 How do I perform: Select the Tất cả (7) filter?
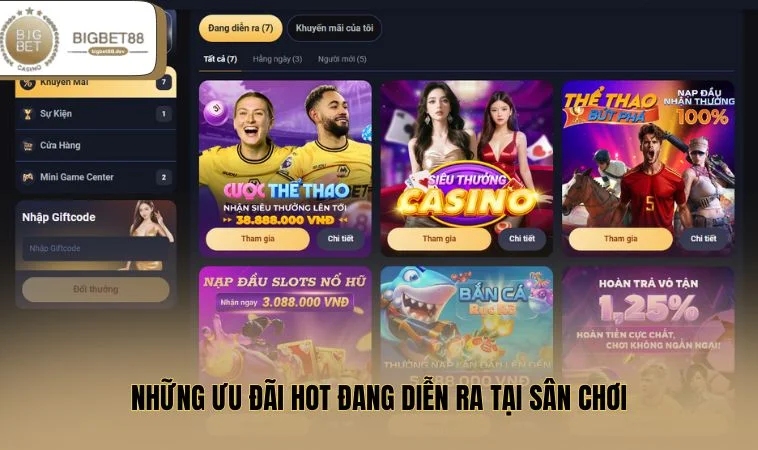220,59
